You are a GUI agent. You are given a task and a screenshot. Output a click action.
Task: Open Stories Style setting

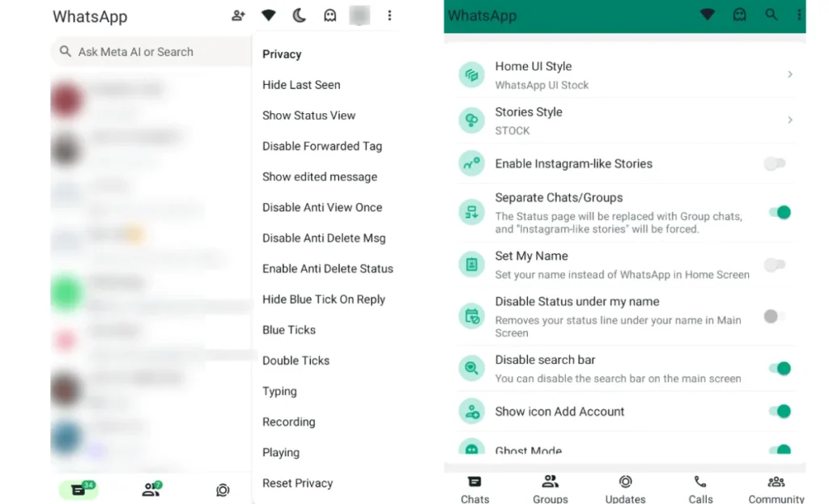pos(626,121)
